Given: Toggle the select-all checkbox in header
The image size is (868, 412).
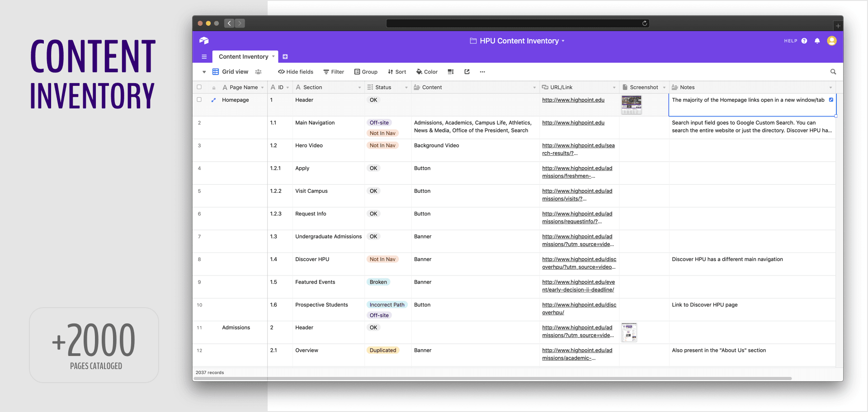Looking at the screenshot, I should tap(199, 87).
